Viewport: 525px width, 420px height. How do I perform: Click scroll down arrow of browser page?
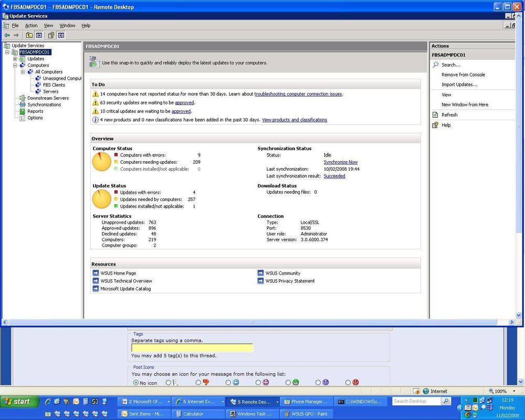521,382
